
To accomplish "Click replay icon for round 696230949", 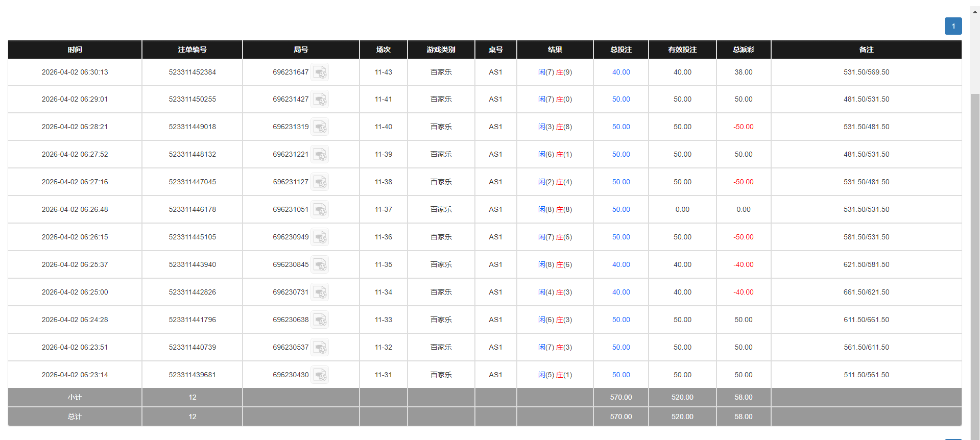I will tap(320, 237).
